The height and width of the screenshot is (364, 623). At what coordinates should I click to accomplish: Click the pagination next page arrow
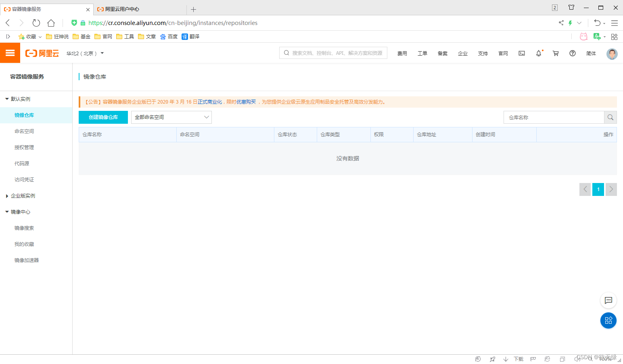point(611,189)
